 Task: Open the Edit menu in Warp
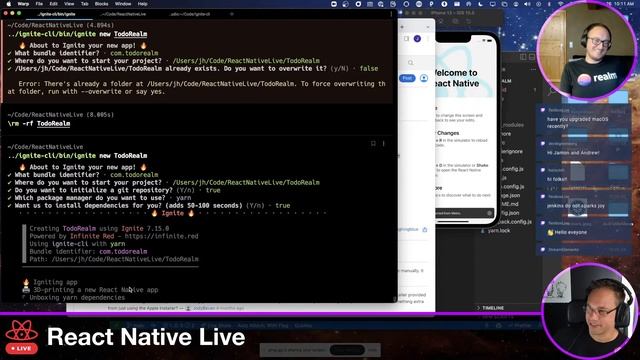point(53,4)
